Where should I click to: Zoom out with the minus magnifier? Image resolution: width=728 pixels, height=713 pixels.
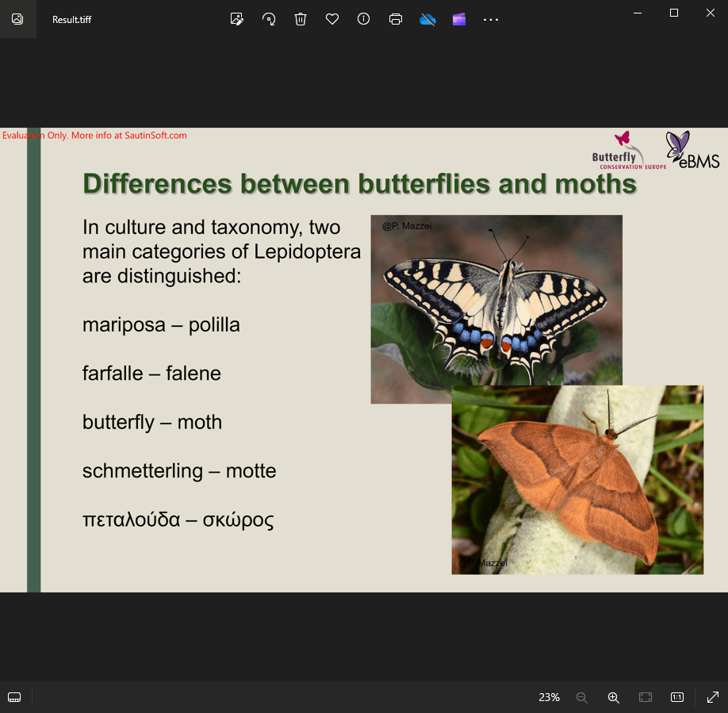582,697
